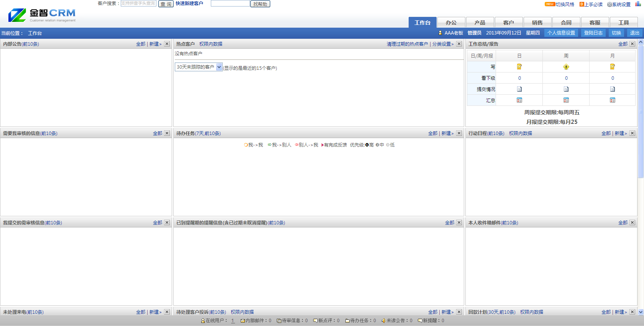The width and height of the screenshot is (644, 326).
Task: Click 切换 in the blue bar
Action: pos(616,33)
